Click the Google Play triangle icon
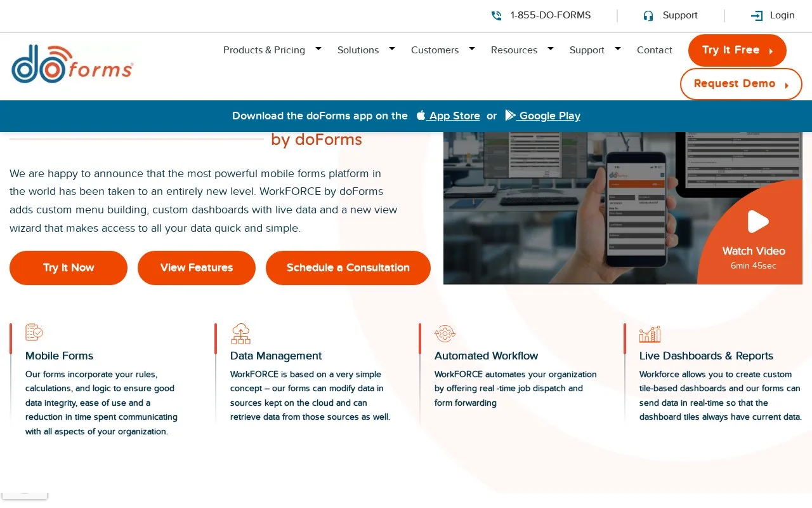 tap(510, 116)
